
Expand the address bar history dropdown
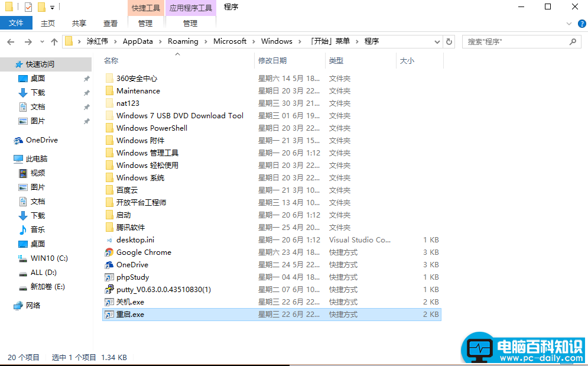click(437, 41)
